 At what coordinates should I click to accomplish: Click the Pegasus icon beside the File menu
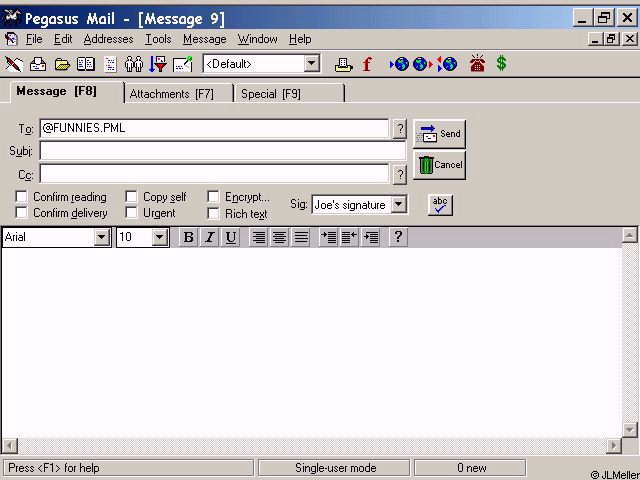(x=11, y=39)
